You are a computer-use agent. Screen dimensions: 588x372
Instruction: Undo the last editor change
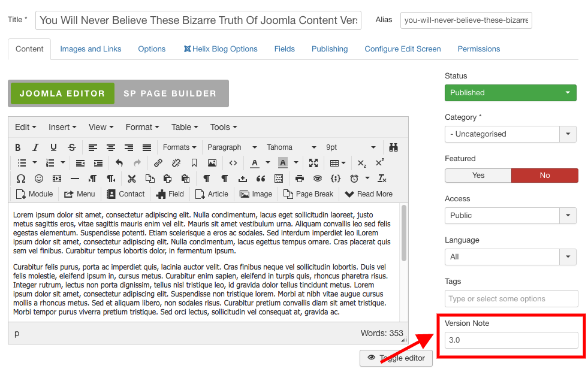point(119,162)
